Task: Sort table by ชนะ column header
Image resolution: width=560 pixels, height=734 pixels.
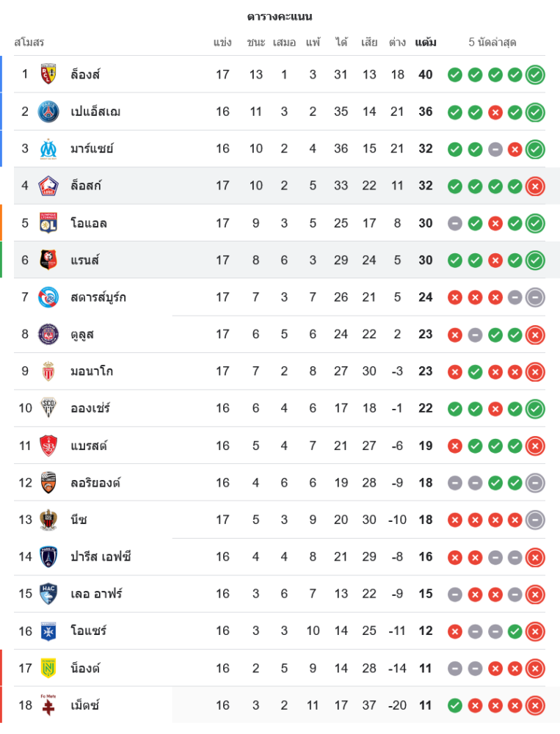Action: [x=255, y=43]
